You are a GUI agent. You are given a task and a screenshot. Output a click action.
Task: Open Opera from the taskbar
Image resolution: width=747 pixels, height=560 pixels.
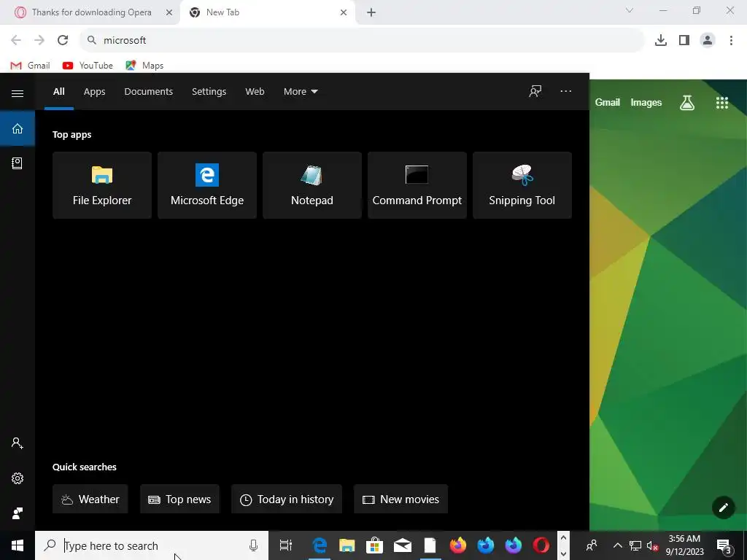coord(541,545)
